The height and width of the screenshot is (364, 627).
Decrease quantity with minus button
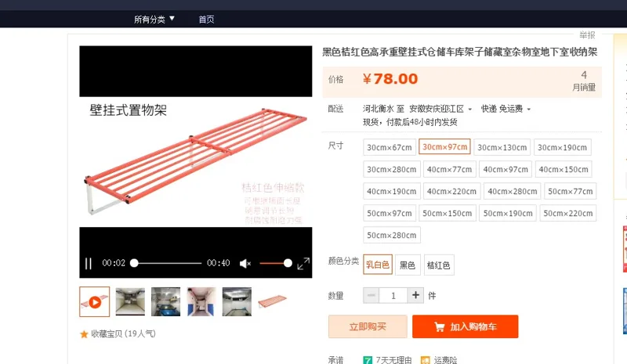click(371, 295)
